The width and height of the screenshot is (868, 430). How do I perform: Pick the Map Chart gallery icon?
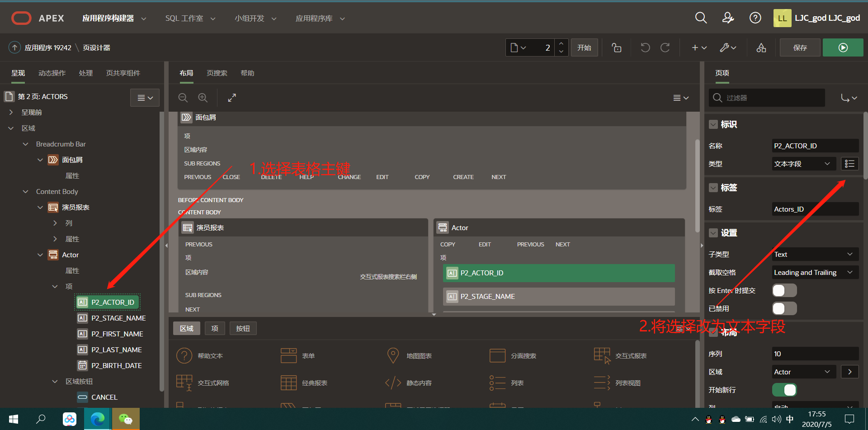tap(393, 356)
